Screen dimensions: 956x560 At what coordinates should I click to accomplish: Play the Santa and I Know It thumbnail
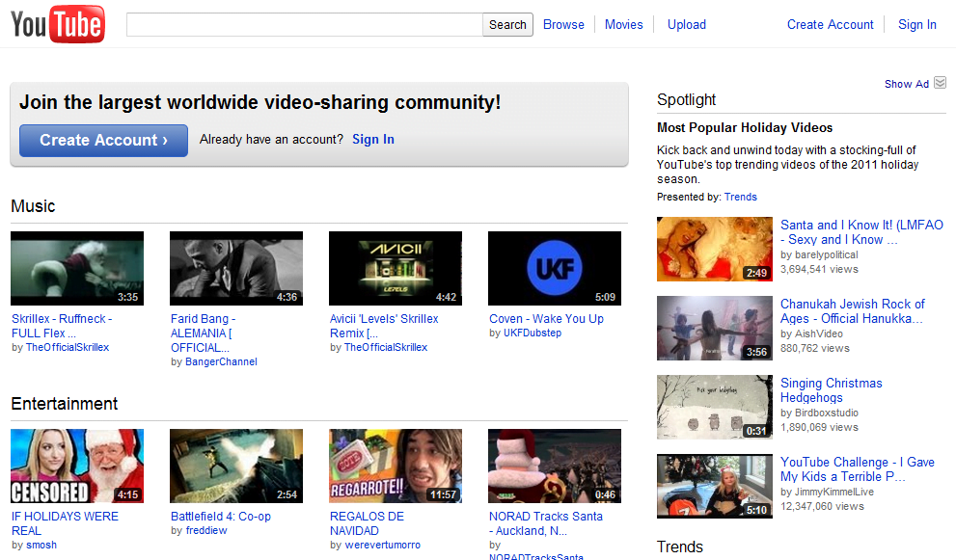click(714, 249)
